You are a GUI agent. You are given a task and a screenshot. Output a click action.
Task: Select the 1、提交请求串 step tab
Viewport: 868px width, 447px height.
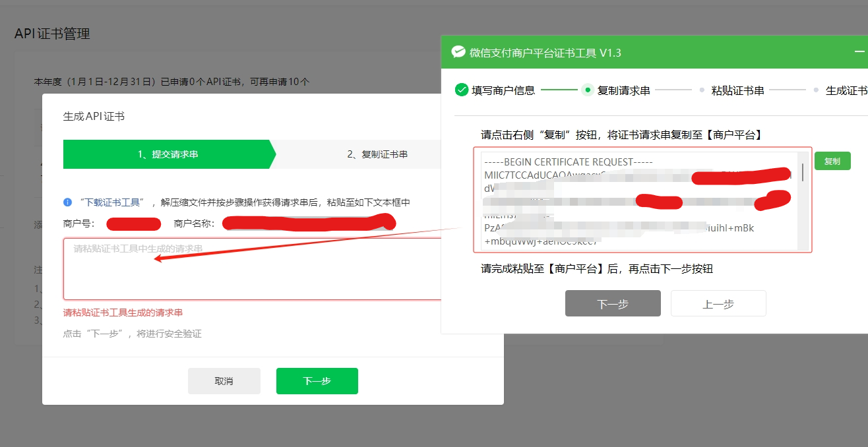tap(168, 154)
